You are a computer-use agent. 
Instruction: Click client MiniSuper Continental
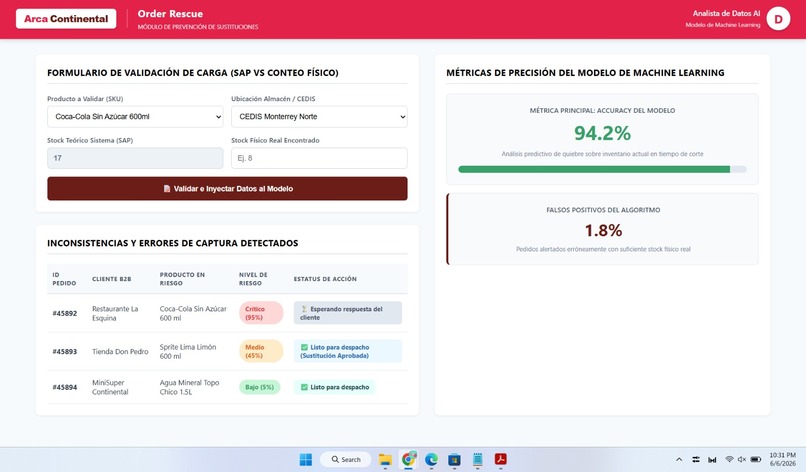pyautogui.click(x=111, y=387)
